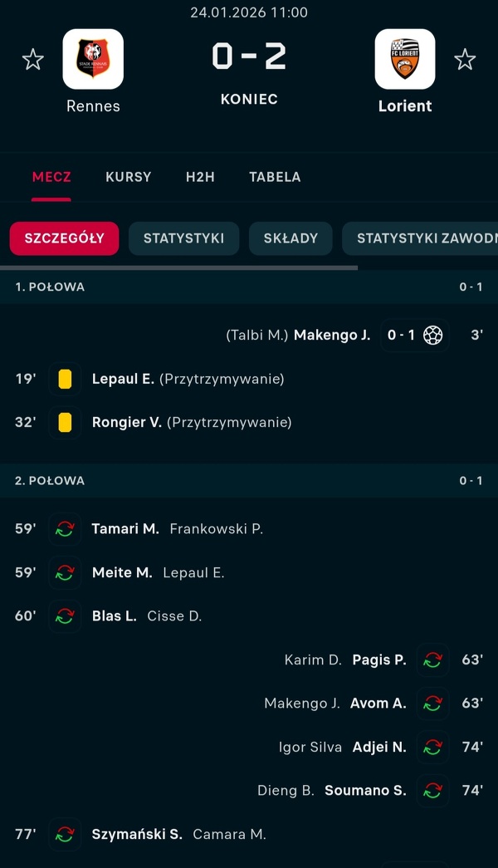
Task: Tap the FC Lorient club crest logo
Action: pos(405,59)
